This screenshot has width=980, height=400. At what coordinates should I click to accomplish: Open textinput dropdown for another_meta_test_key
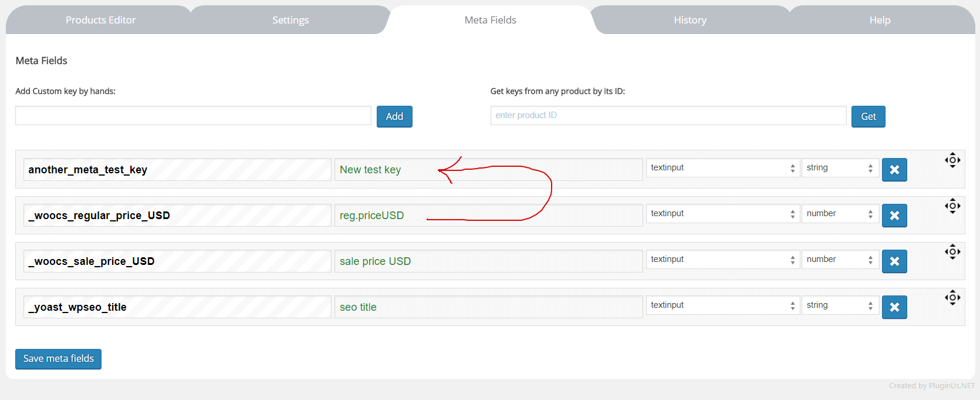pos(722,168)
